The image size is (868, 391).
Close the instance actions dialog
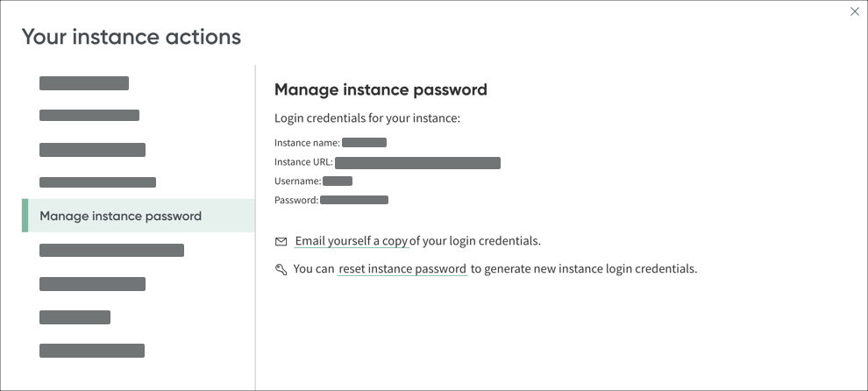(x=855, y=11)
